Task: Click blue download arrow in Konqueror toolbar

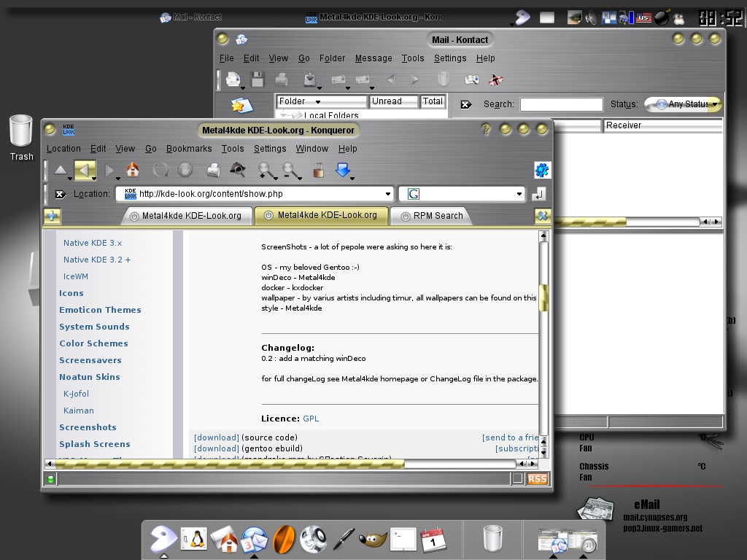Action: (343, 169)
